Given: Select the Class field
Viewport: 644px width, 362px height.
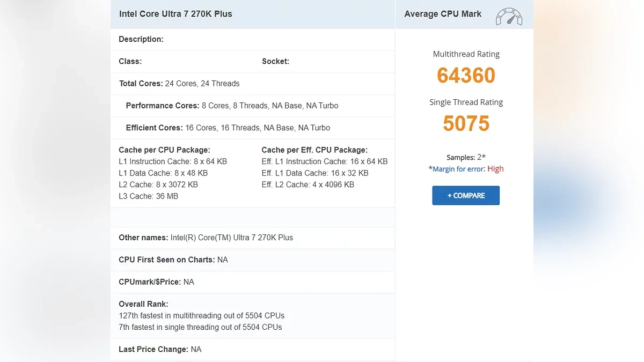Looking at the screenshot, I should coord(130,61).
